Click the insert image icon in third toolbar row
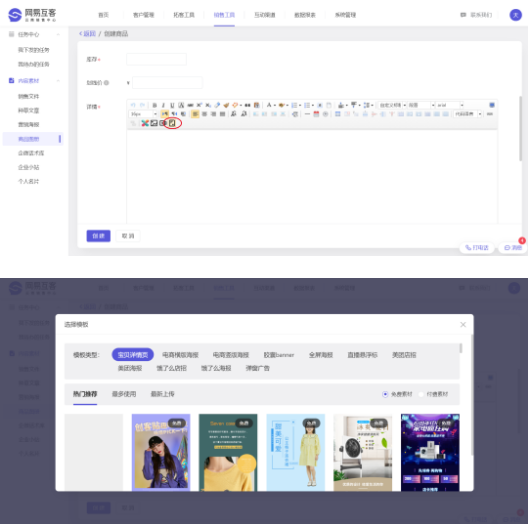The image size is (528, 524). [154, 123]
